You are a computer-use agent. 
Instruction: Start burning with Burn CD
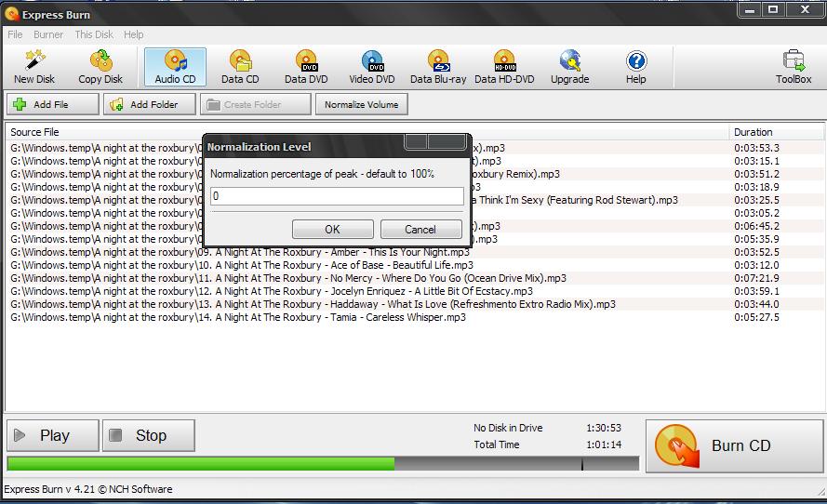tap(734, 446)
